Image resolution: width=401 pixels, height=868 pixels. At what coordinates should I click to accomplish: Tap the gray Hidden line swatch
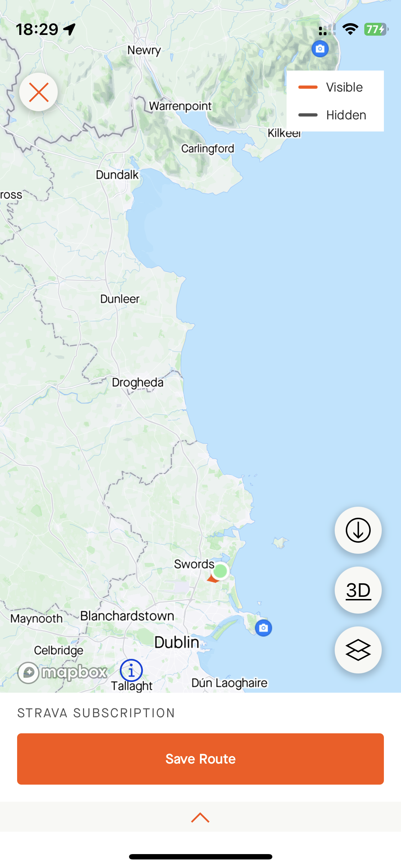click(308, 115)
